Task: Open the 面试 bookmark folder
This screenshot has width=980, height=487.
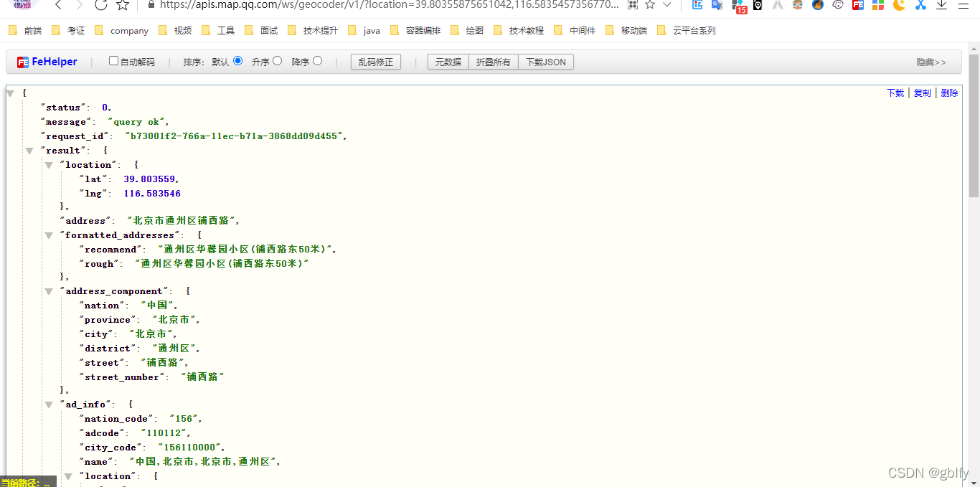Action: click(x=261, y=31)
